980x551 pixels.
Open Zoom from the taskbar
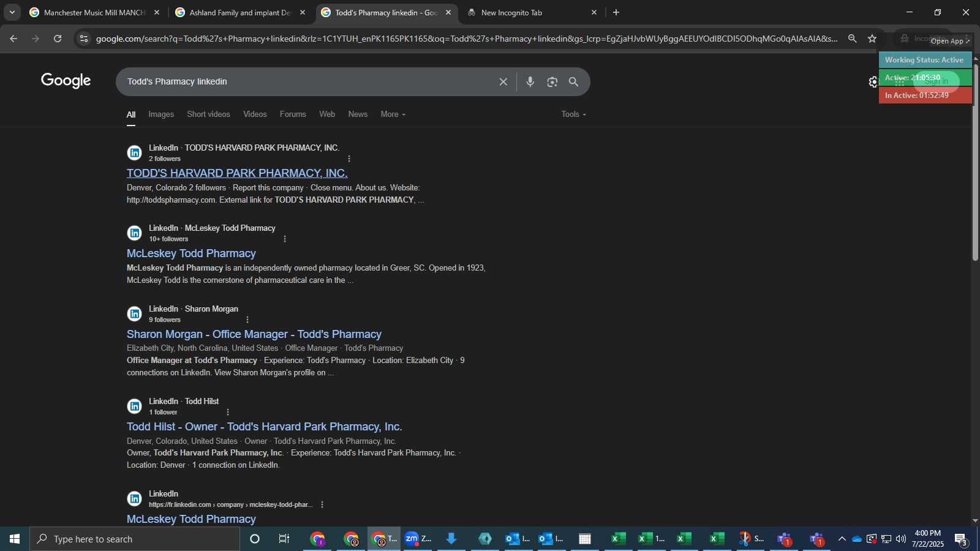[418, 539]
